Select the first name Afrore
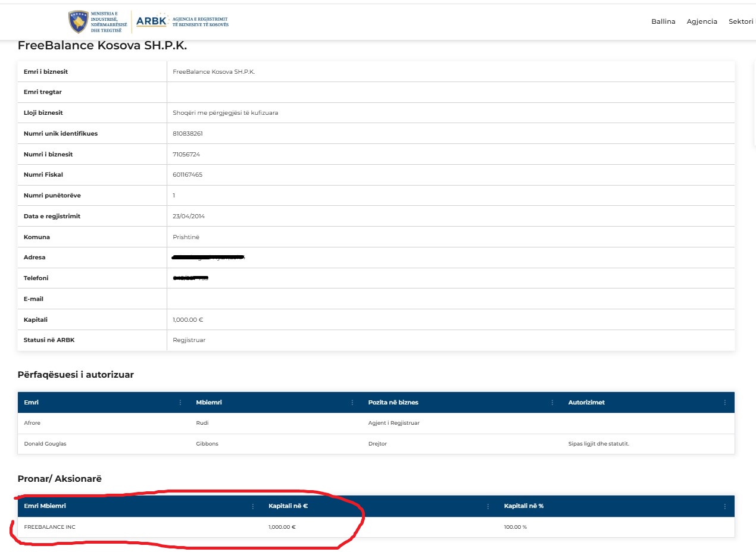The image size is (756, 552). point(33,424)
